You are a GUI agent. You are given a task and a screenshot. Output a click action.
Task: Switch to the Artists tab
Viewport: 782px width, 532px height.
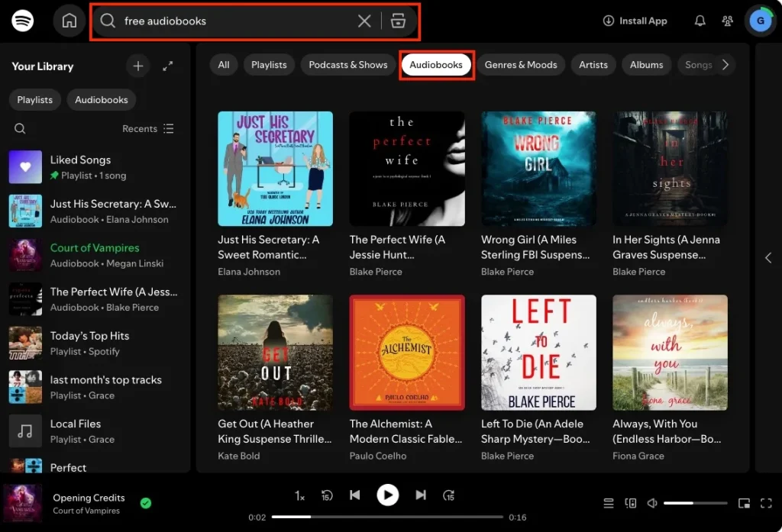coord(593,65)
